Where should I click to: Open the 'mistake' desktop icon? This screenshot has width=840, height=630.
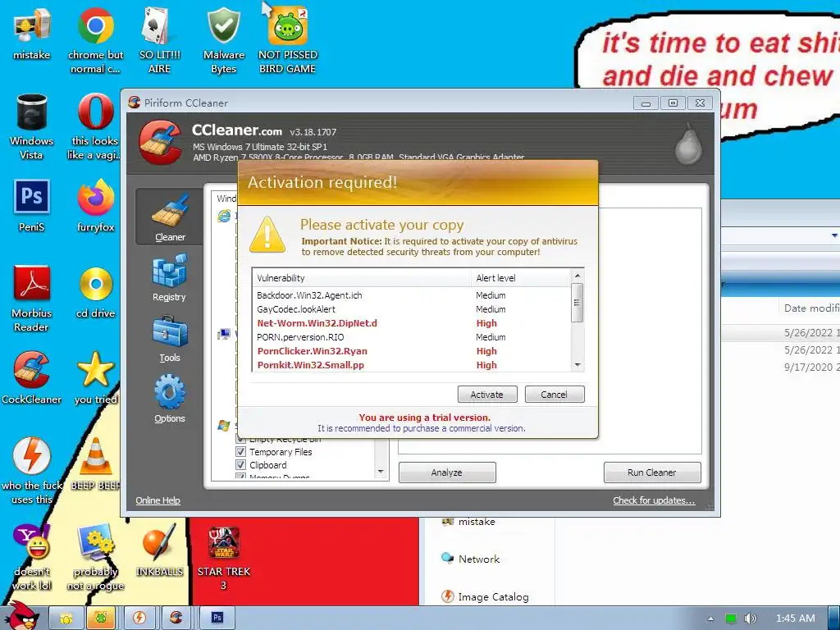coord(32,34)
